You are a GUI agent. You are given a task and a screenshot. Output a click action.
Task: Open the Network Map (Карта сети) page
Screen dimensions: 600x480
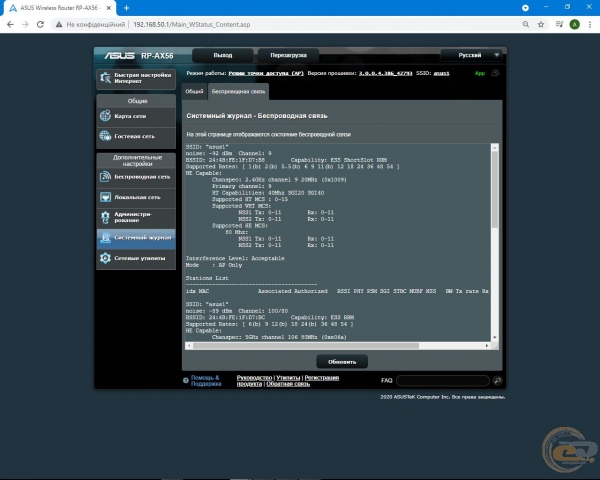136,116
